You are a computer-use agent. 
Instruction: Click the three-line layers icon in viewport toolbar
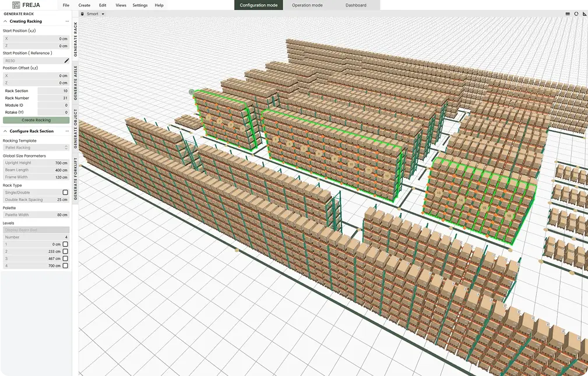(568, 14)
